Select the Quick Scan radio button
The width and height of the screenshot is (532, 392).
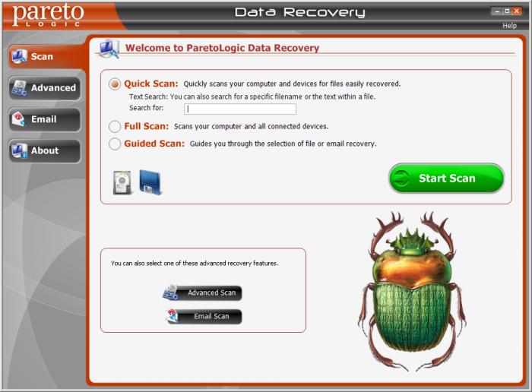pos(115,84)
